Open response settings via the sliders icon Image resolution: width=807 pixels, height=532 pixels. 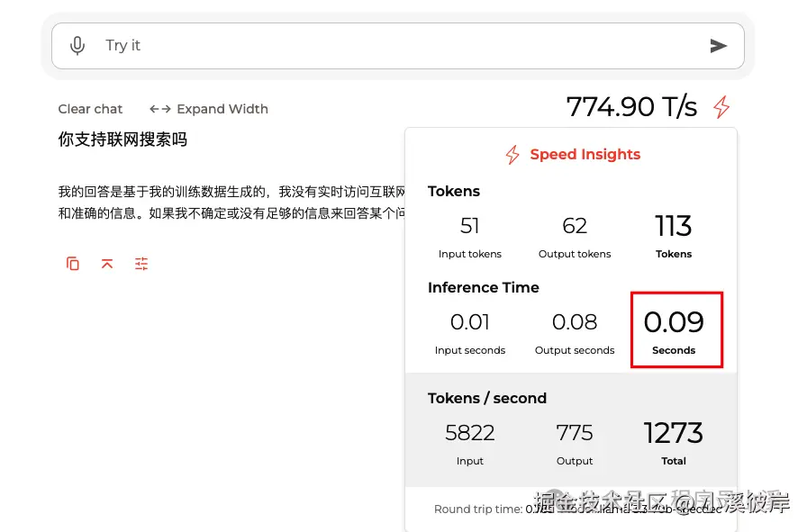click(141, 263)
